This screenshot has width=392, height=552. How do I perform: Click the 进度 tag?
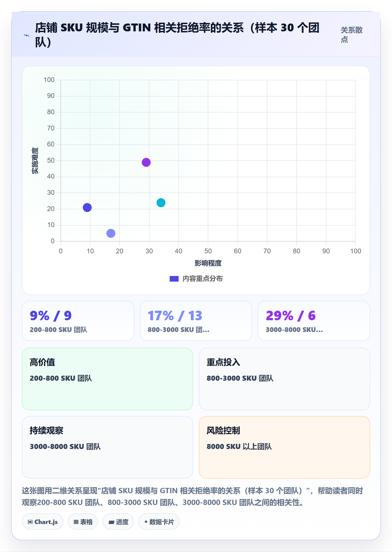click(x=118, y=522)
